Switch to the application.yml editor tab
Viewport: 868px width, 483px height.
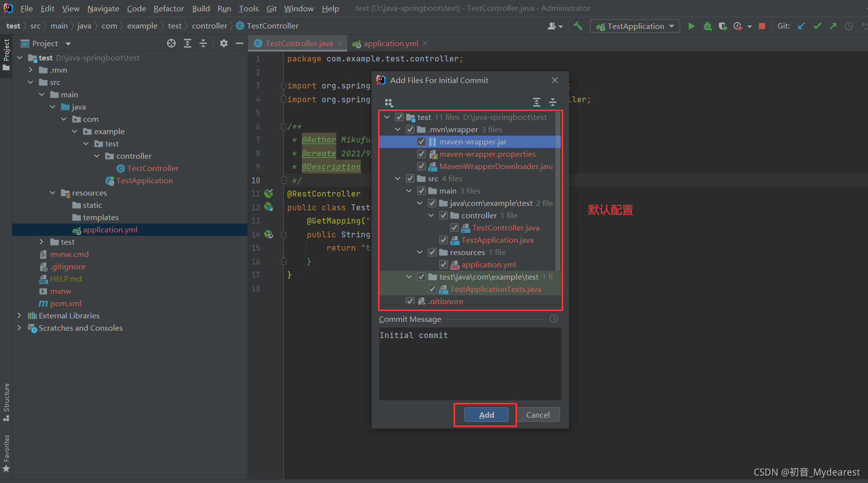tap(391, 43)
